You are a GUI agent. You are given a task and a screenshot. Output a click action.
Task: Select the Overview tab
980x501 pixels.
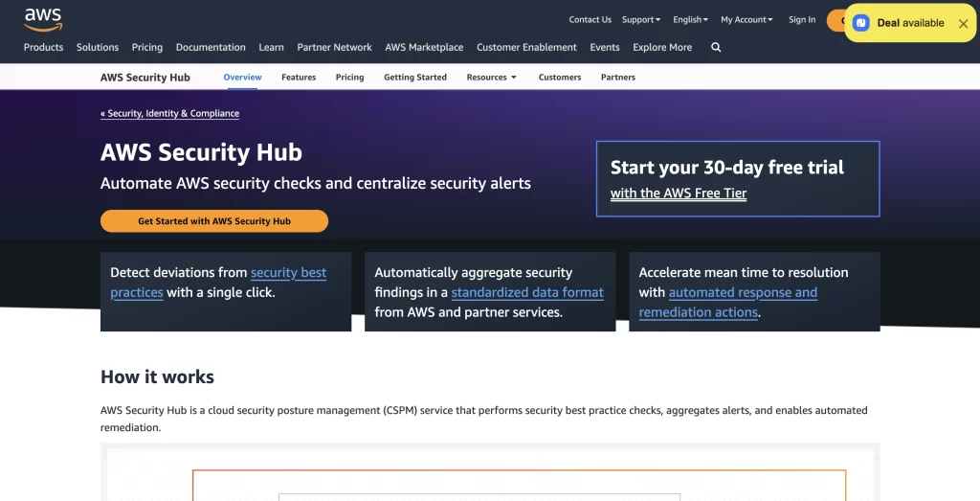point(242,77)
